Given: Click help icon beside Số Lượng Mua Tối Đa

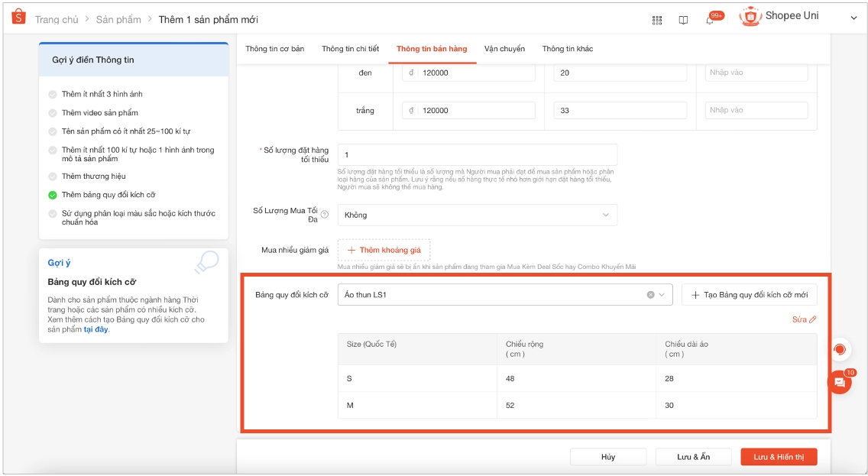Looking at the screenshot, I should (x=325, y=215).
